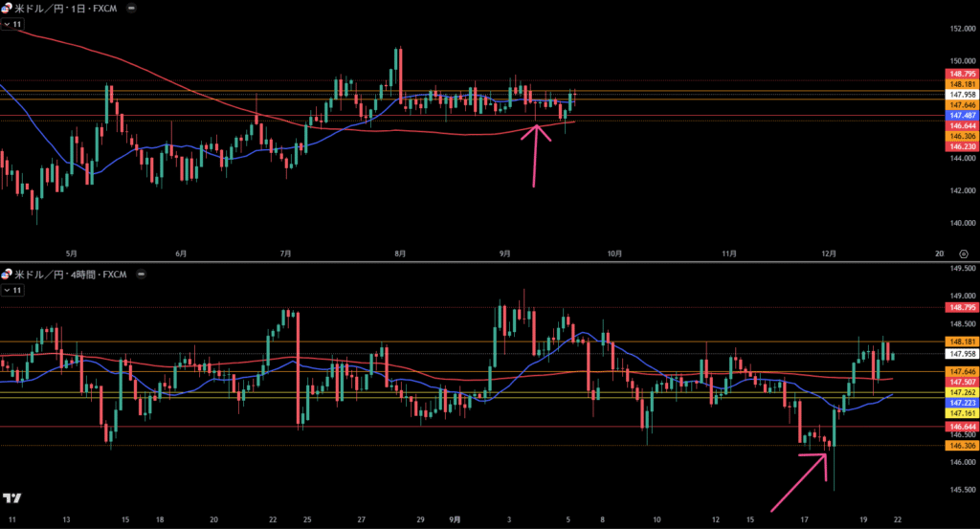980x529 pixels.
Task: Expand the 11 indicators legend on daily chart
Action: click(12, 23)
